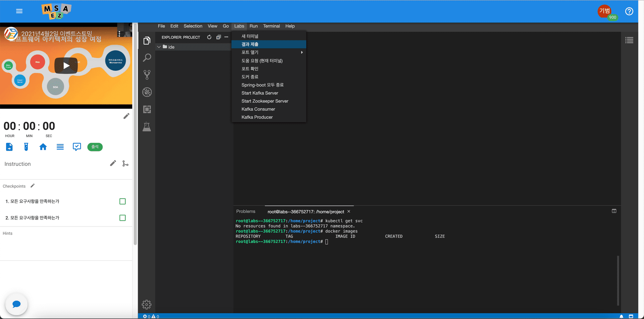Check the second checkpoint checkbox
Viewport: 644px width, 319px height.
[x=122, y=218]
